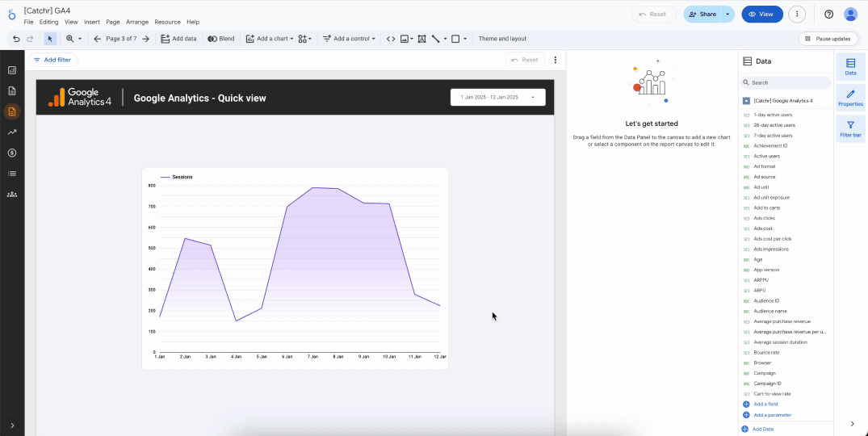Viewport: 868px width, 436px height.
Task: Click the Pause updates button
Action: pyautogui.click(x=828, y=39)
